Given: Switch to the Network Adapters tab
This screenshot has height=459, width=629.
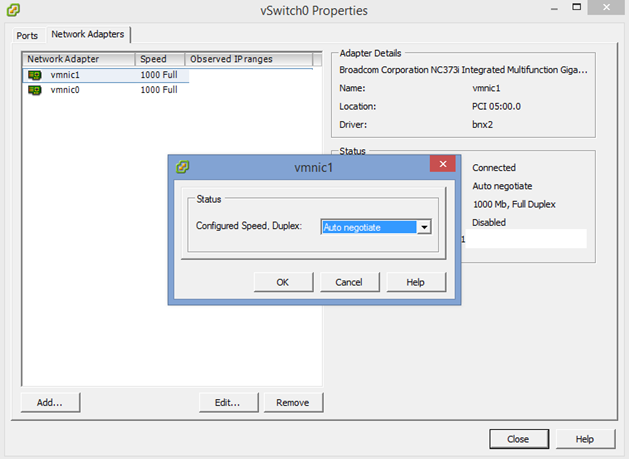Looking at the screenshot, I should tap(87, 35).
